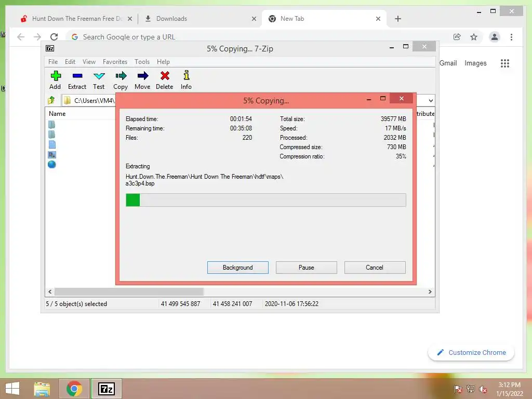Click total size value 39577 MB
532x399 pixels.
(393, 119)
